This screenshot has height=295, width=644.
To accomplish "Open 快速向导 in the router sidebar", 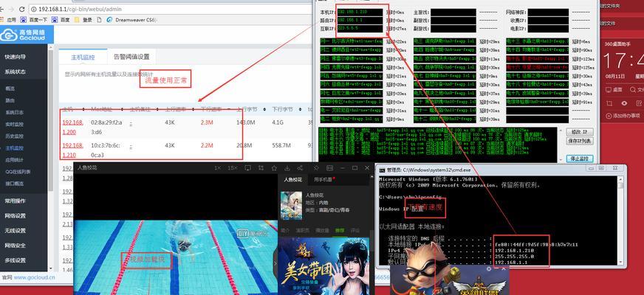I will coord(16,57).
